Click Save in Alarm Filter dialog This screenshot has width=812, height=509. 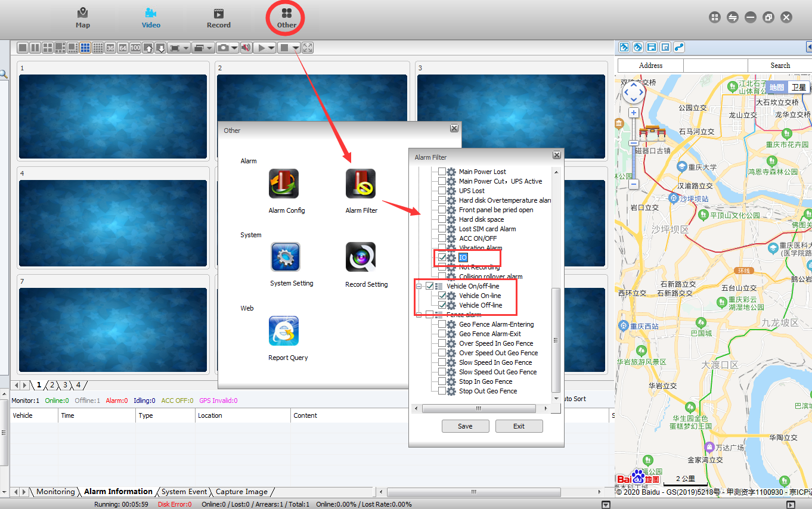(465, 426)
